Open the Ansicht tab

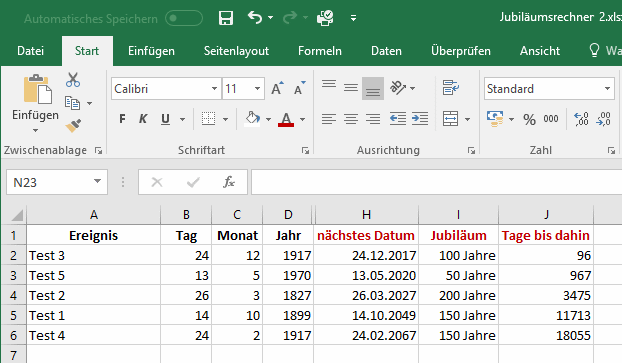540,51
